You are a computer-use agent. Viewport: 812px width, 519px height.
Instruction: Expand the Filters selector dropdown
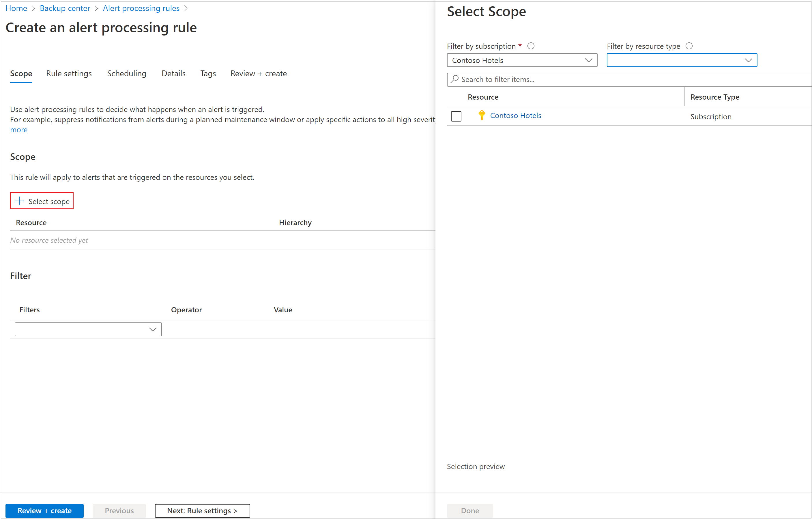[x=88, y=329]
